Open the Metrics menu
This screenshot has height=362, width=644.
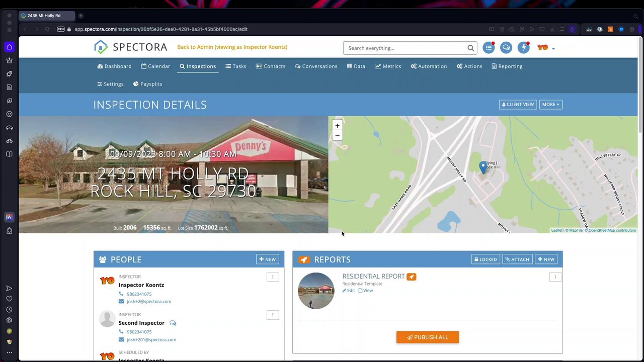coord(387,66)
